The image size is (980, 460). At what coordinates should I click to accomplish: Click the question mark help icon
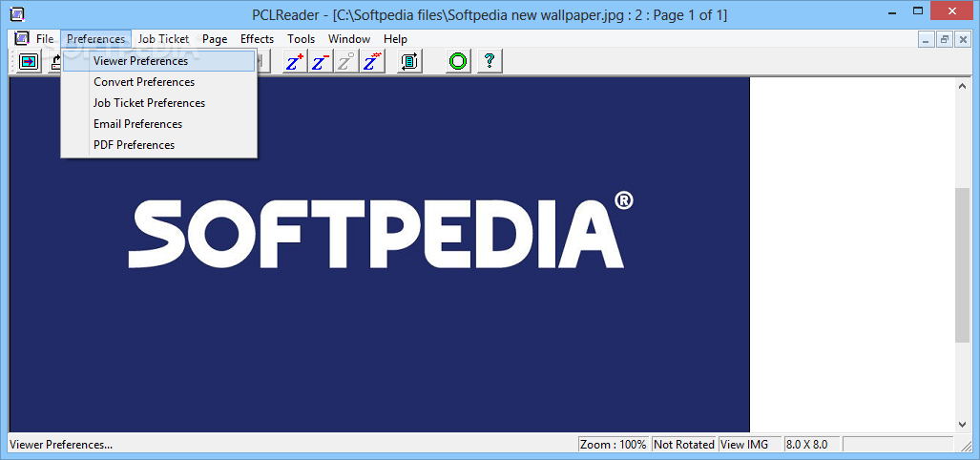point(490,61)
